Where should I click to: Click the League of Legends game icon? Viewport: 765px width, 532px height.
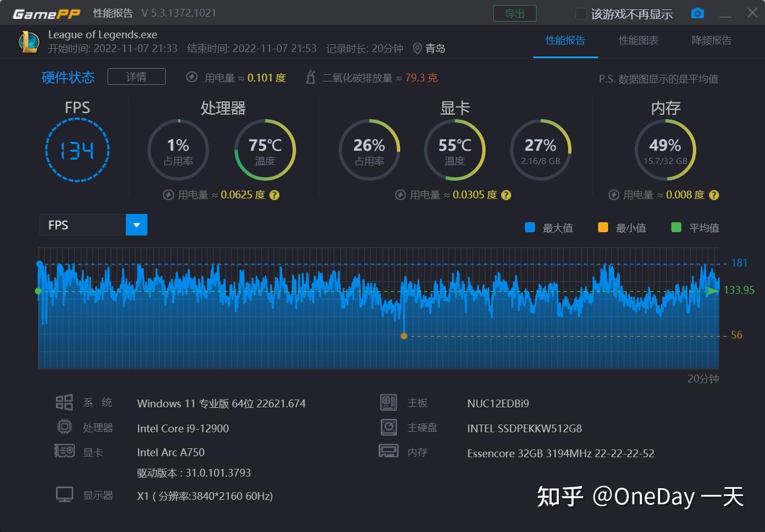tap(29, 42)
